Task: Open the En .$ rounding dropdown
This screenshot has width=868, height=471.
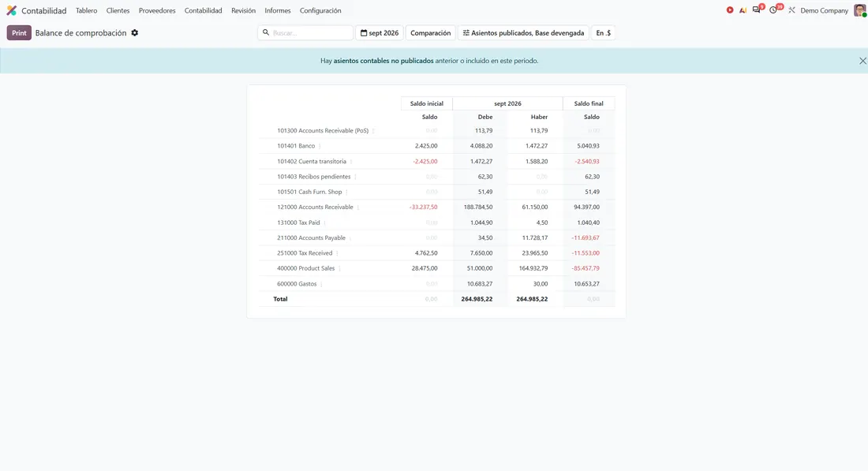Action: [604, 32]
